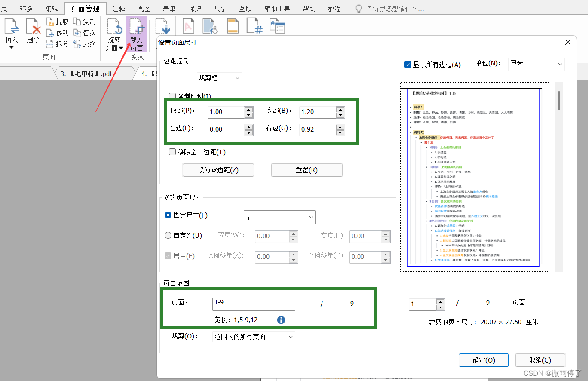Enable the 强制比例(I) checkbox
This screenshot has width=588, height=381.
tap(172, 95)
